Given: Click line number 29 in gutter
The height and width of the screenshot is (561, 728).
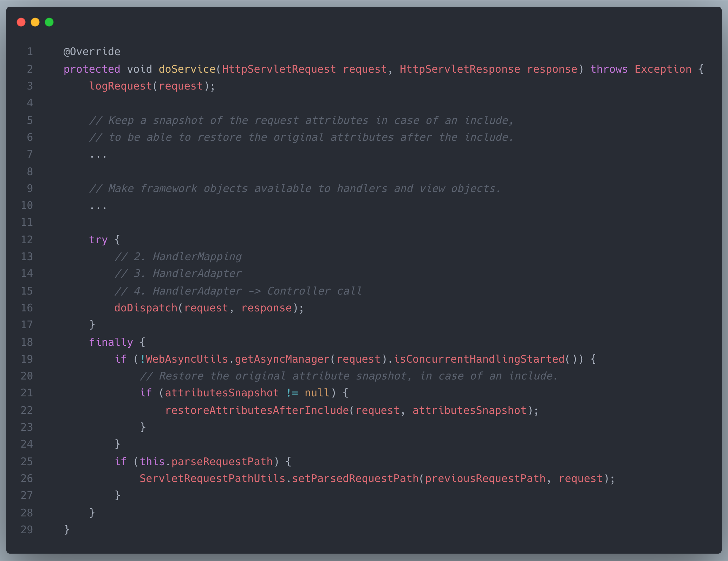Looking at the screenshot, I should point(27,529).
